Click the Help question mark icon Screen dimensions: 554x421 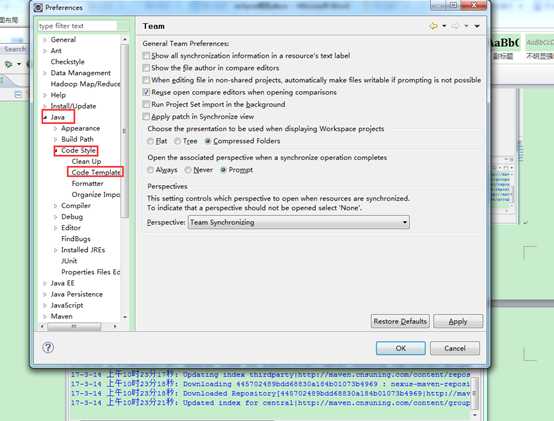click(x=48, y=348)
